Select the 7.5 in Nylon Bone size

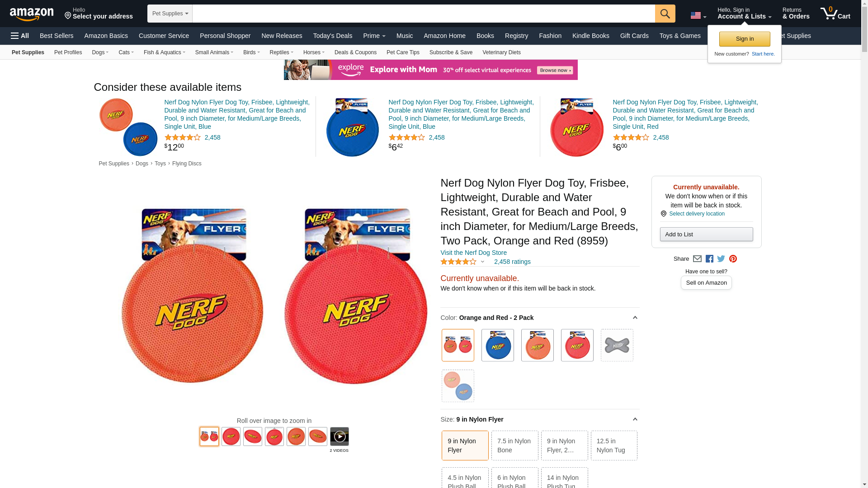[x=514, y=446]
